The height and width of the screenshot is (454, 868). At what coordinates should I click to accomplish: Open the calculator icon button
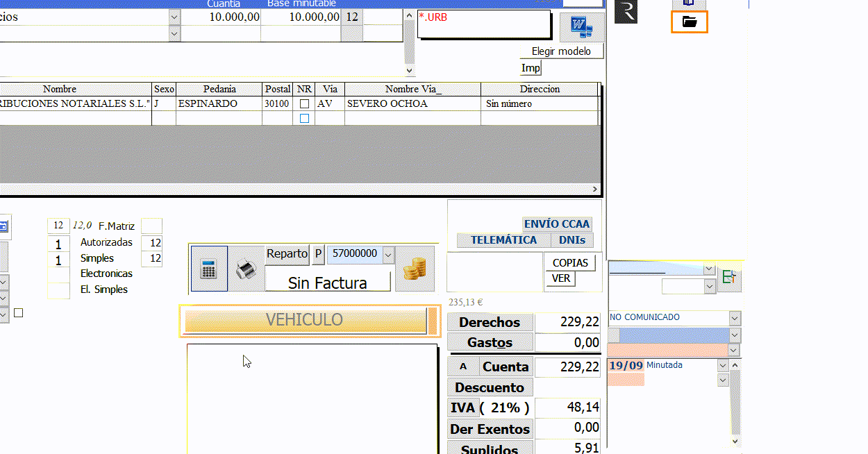click(x=208, y=269)
